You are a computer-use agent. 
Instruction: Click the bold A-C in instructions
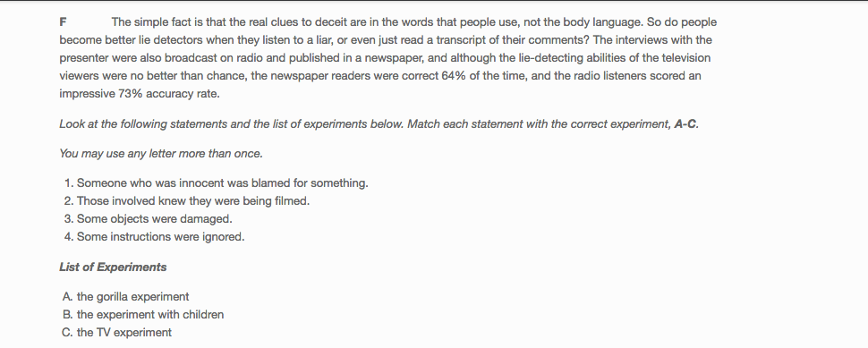pos(686,124)
